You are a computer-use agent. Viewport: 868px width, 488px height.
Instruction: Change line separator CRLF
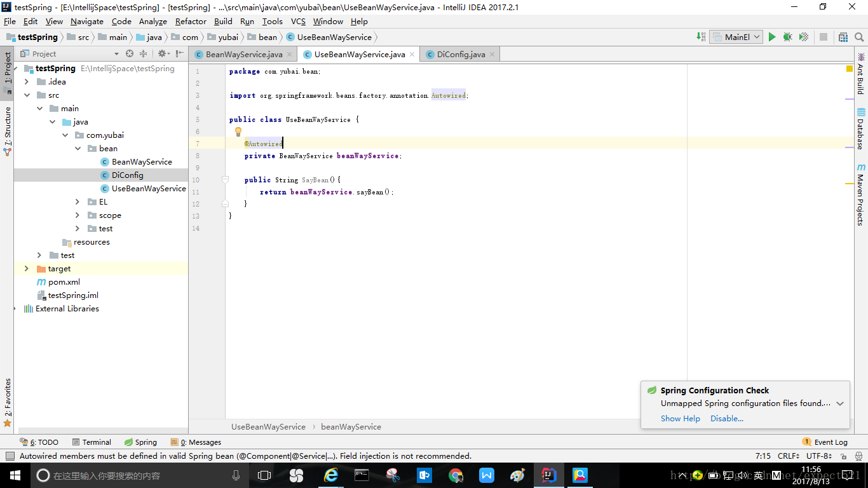click(789, 456)
